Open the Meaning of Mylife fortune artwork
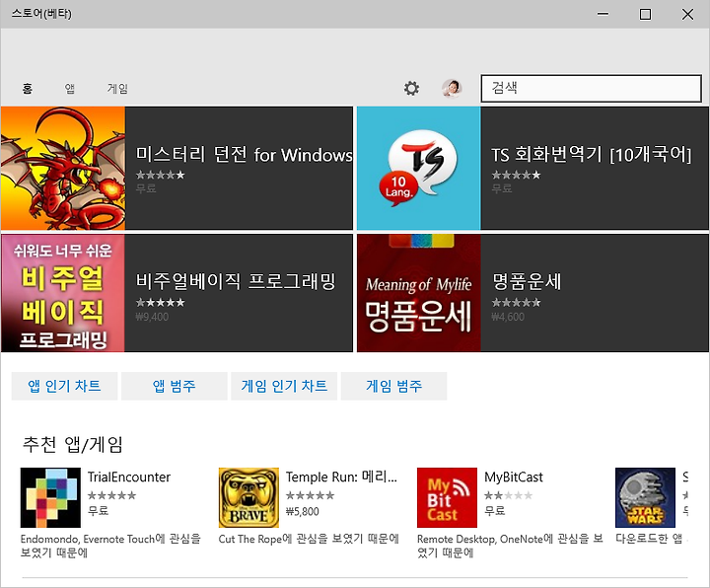This screenshot has height=588, width=710. 419,293
